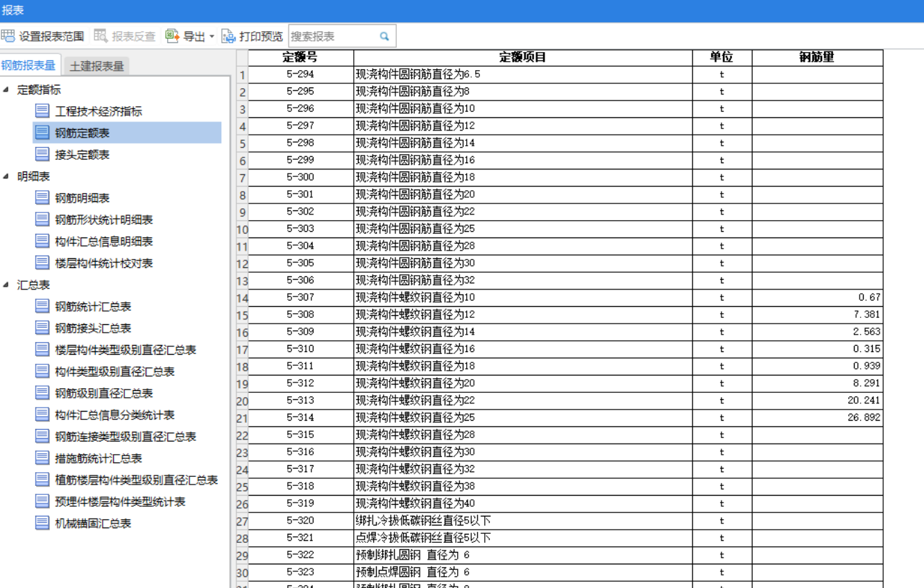Screen dimensions: 924x588
Task: Click the icon beside 工程技术经济指标
Action: [42, 110]
